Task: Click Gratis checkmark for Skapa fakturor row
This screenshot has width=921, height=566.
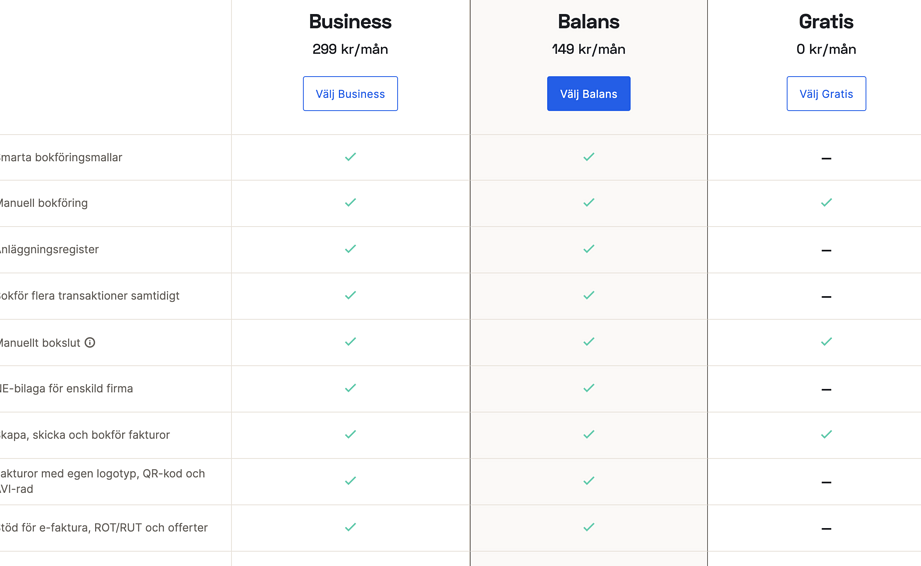Action: (826, 434)
